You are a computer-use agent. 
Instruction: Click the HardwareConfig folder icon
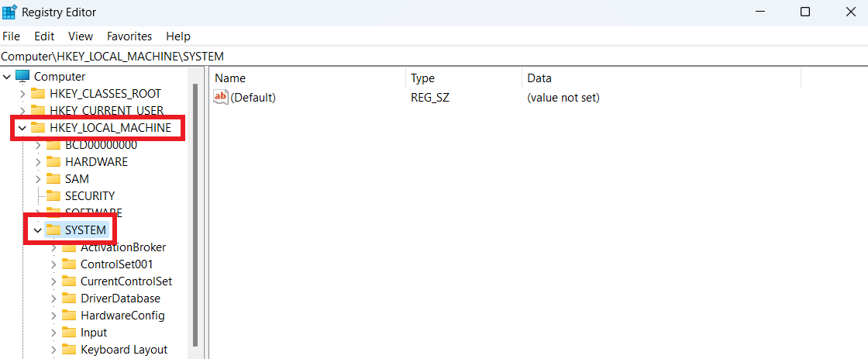tap(69, 316)
